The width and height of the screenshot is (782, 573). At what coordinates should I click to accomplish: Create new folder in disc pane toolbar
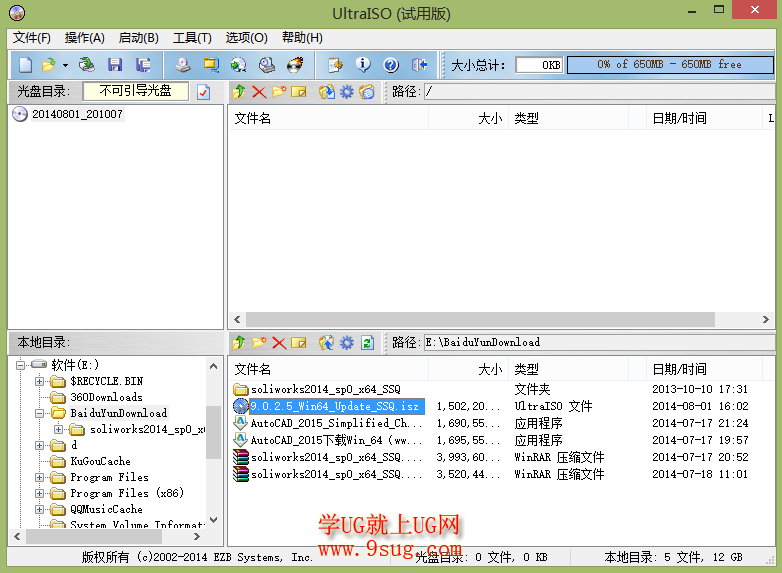tap(279, 92)
